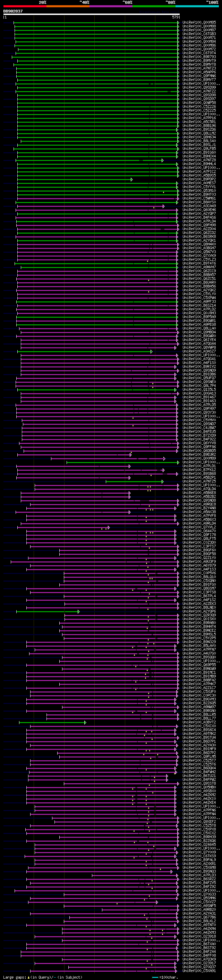Click the UniRef100_B9RH39 label
Image resolution: width=222 pixels, height=980 pixels.
[x=199, y=837]
